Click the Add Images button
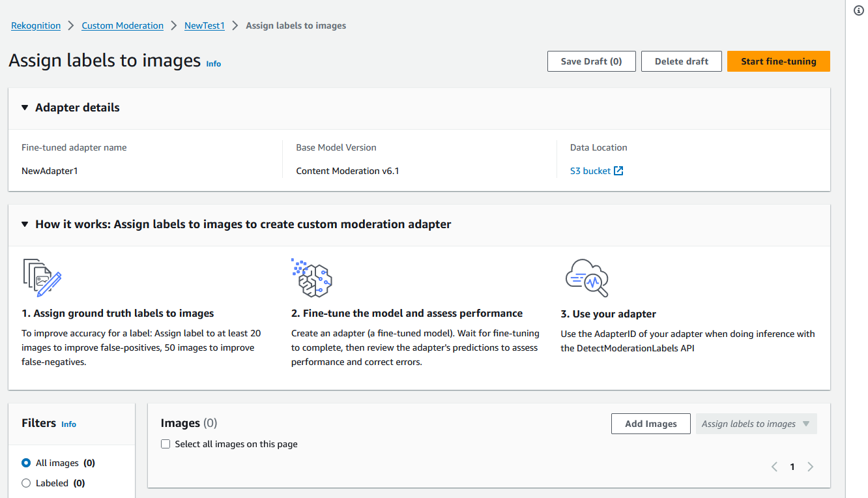The width and height of the screenshot is (868, 498). tap(650, 423)
